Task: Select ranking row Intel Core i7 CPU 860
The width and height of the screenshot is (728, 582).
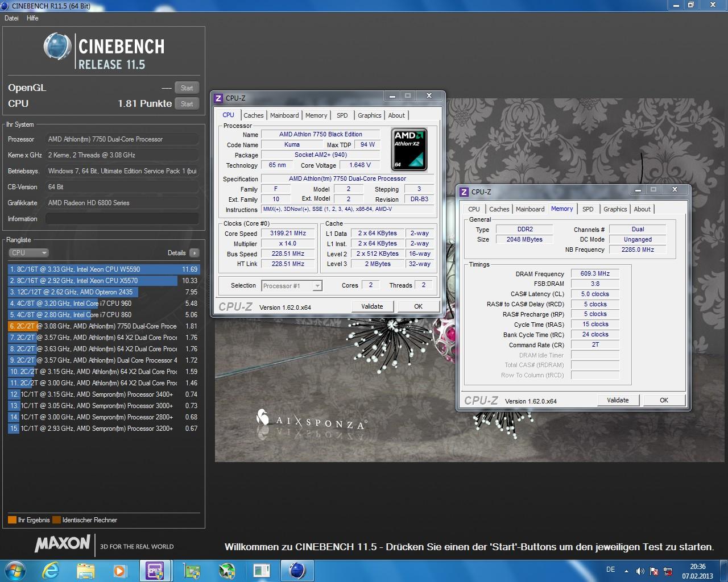Action: click(x=104, y=315)
